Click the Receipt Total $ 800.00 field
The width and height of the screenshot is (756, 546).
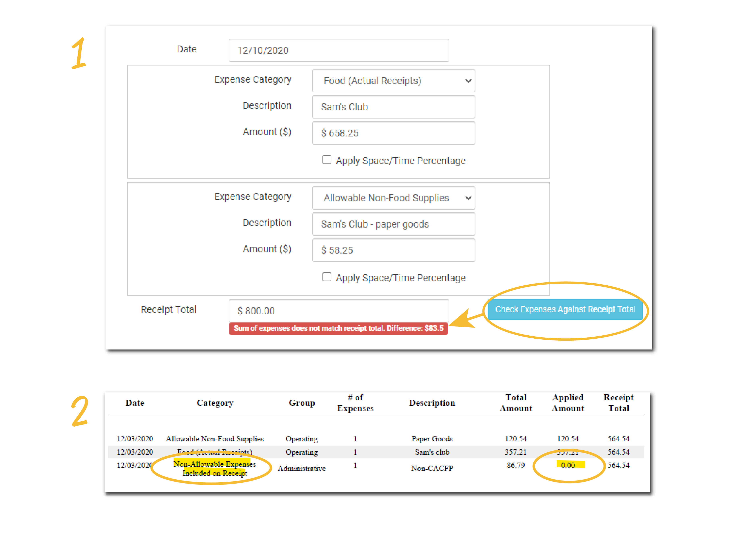[338, 311]
